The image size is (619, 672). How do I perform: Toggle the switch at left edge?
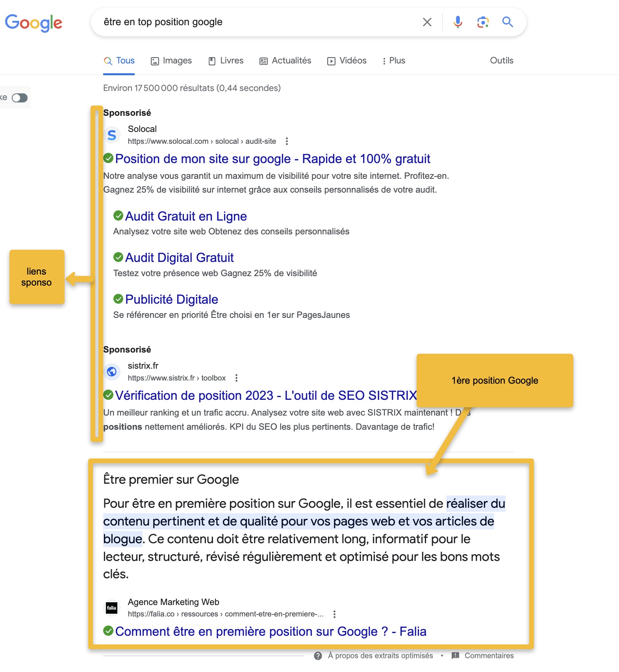19,98
